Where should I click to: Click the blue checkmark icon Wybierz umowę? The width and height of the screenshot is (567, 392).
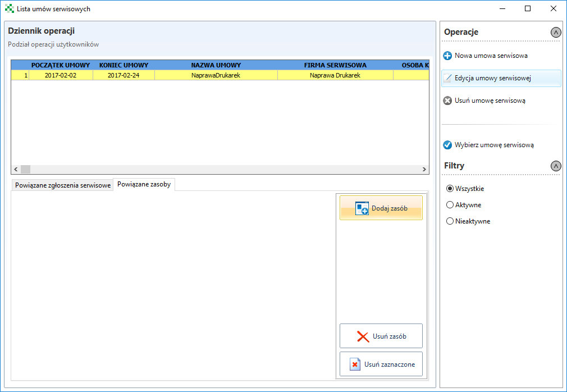pyautogui.click(x=447, y=145)
